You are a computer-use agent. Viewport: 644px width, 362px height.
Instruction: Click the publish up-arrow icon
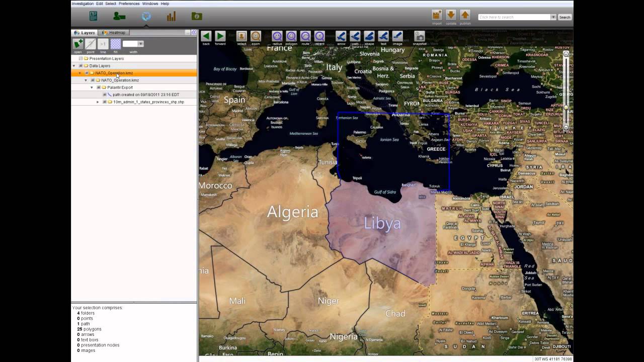[465, 15]
